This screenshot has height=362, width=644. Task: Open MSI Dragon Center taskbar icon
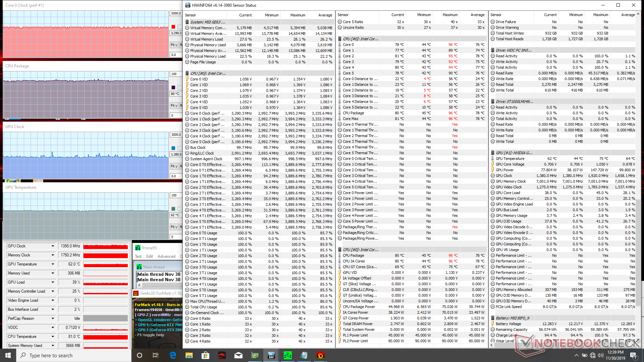[x=222, y=355]
